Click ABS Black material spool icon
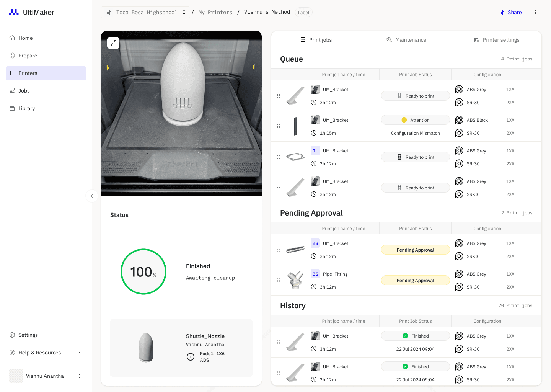Screen dimensions: 551x392 coord(459,120)
